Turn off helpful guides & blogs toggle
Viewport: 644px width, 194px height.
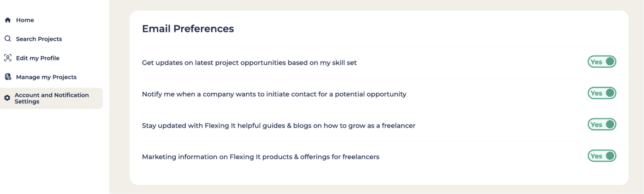pos(602,124)
